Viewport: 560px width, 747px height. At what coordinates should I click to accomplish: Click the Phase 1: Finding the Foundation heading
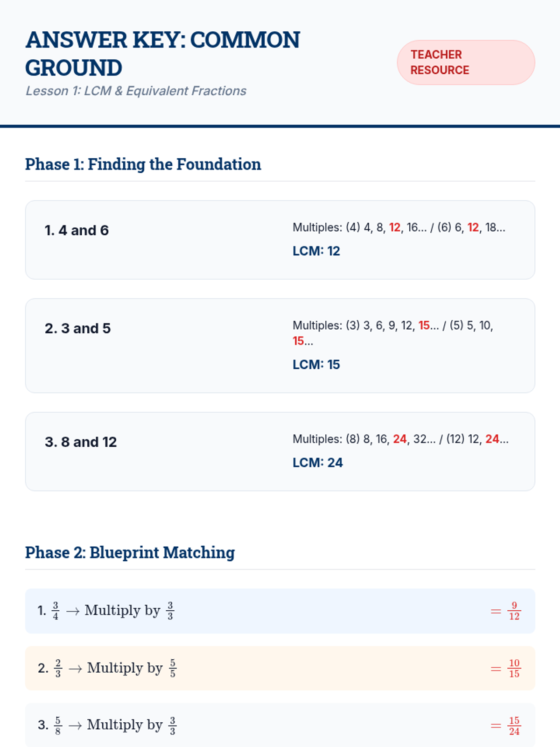(x=143, y=164)
